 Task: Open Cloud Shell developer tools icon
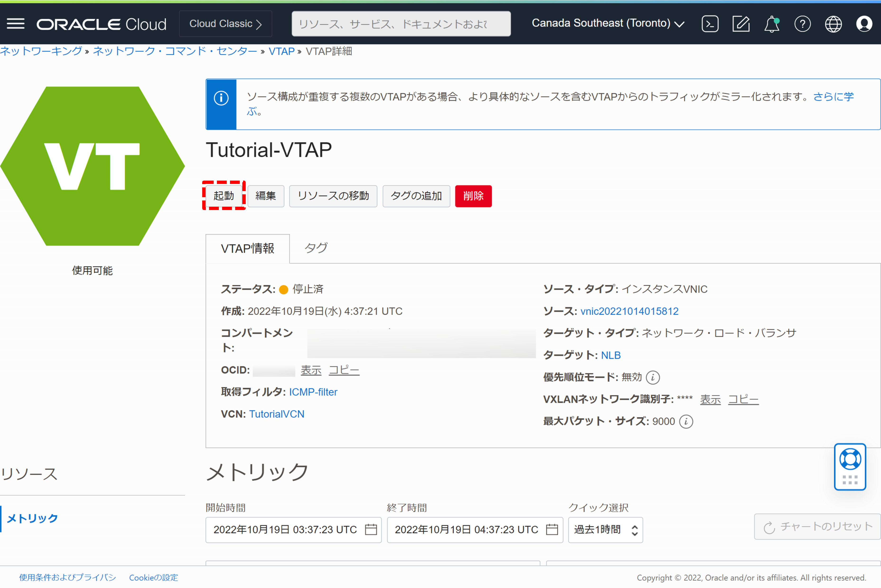click(x=710, y=24)
